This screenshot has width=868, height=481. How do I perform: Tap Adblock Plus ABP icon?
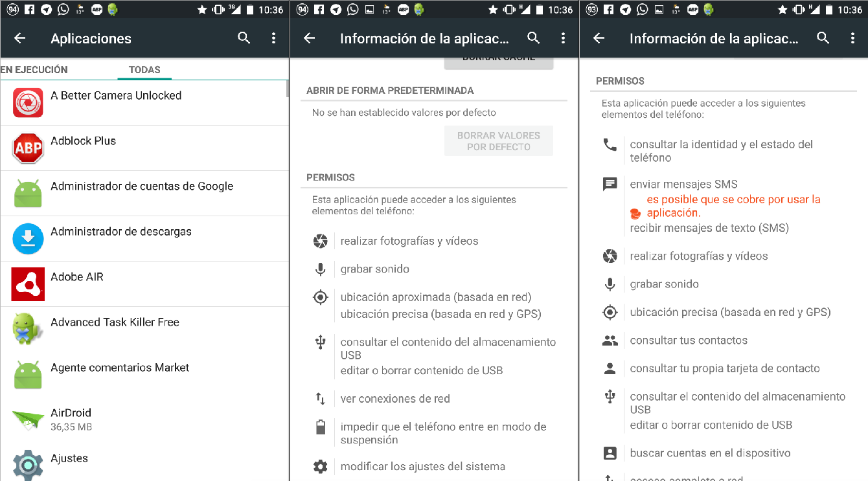[28, 148]
